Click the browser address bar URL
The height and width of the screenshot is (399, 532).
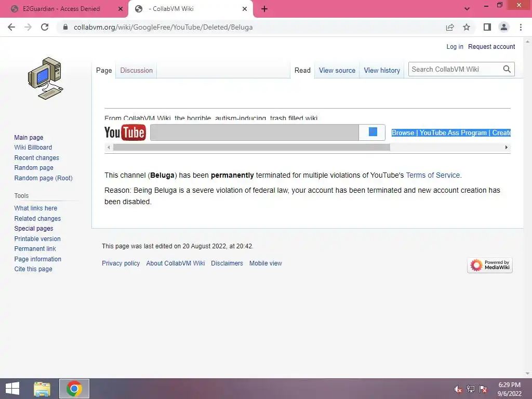tap(163, 27)
